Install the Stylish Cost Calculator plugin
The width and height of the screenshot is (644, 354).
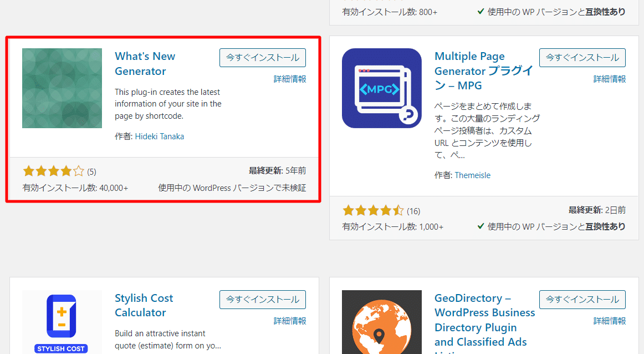(x=262, y=299)
